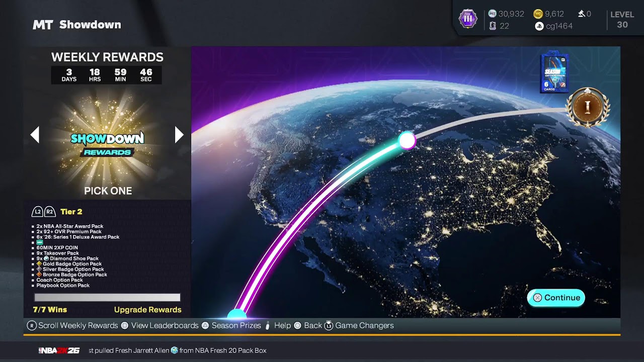644x362 pixels.
Task: Click the auction gavel icon
Action: [x=582, y=14]
